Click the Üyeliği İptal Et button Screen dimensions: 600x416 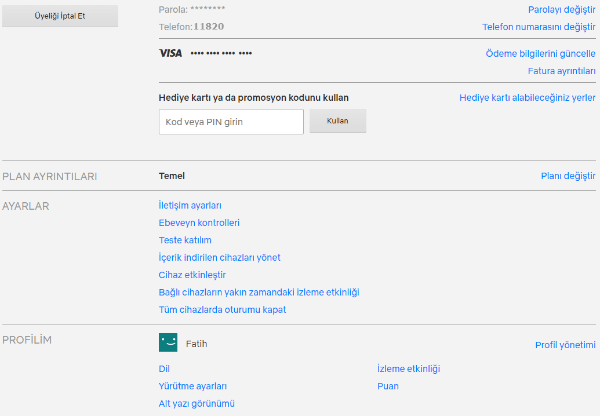[x=60, y=16]
